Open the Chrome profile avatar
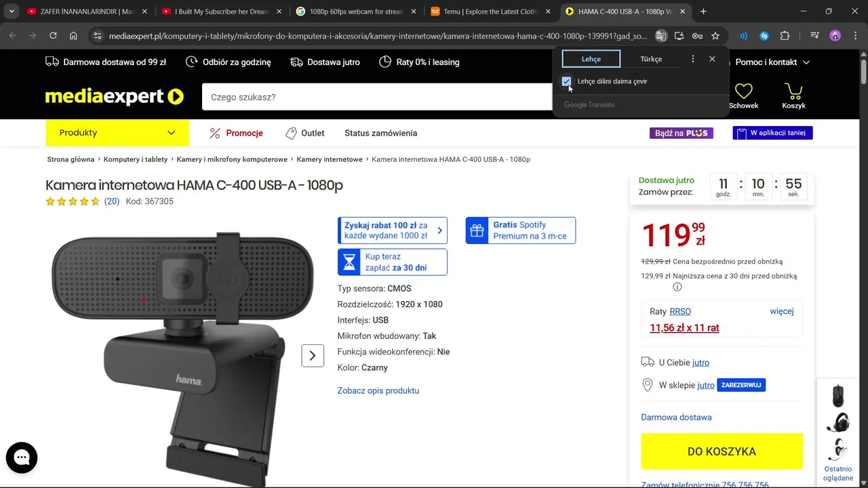Viewport: 868px width, 488px height. pos(835,36)
